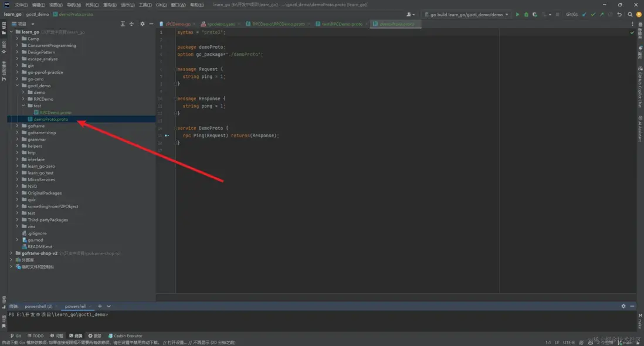Switch to the rpcdemo.yaml editor tab
The height and width of the screenshot is (346, 644).
click(221, 24)
